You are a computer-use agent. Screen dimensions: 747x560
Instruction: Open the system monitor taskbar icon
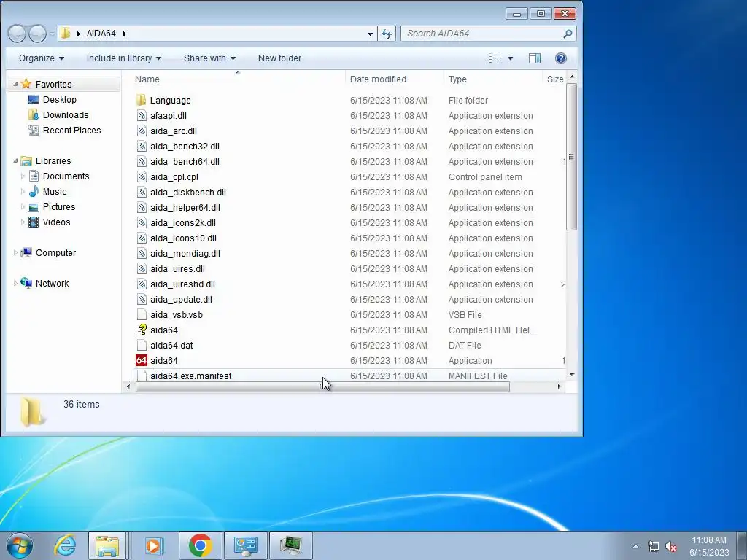point(290,545)
